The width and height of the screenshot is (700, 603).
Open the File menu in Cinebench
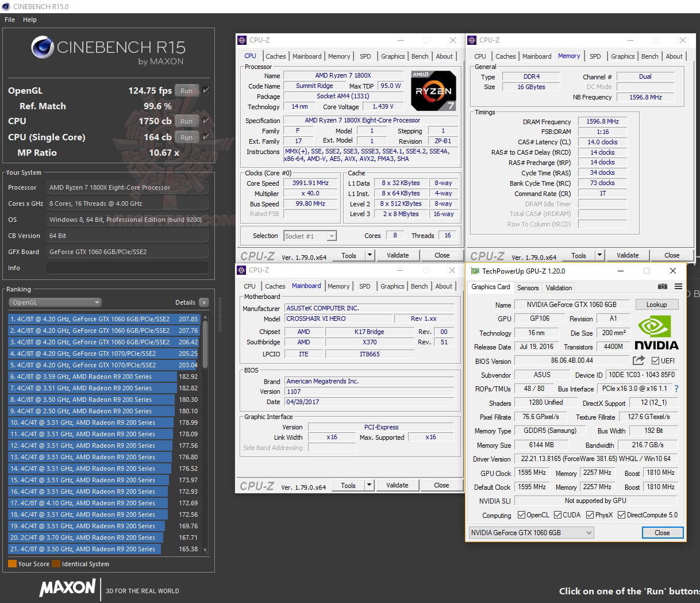click(x=10, y=20)
